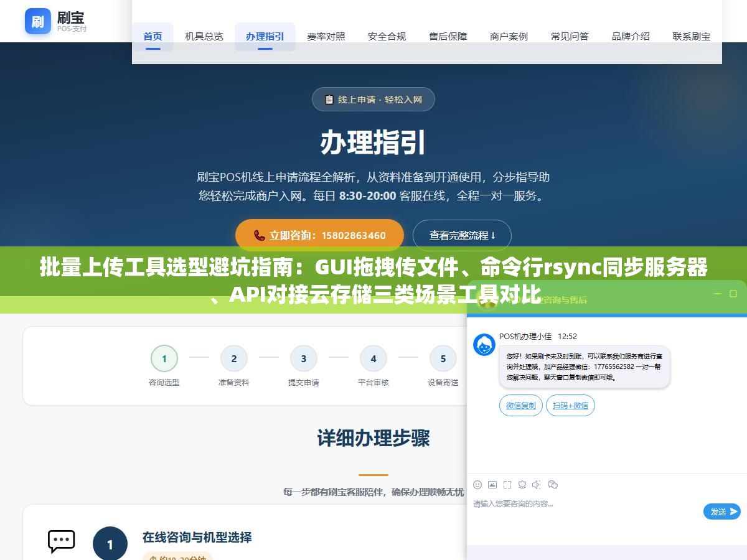Viewport: 747px width, 560px height.
Task: Open the 机具总览 menu item
Action: (204, 36)
